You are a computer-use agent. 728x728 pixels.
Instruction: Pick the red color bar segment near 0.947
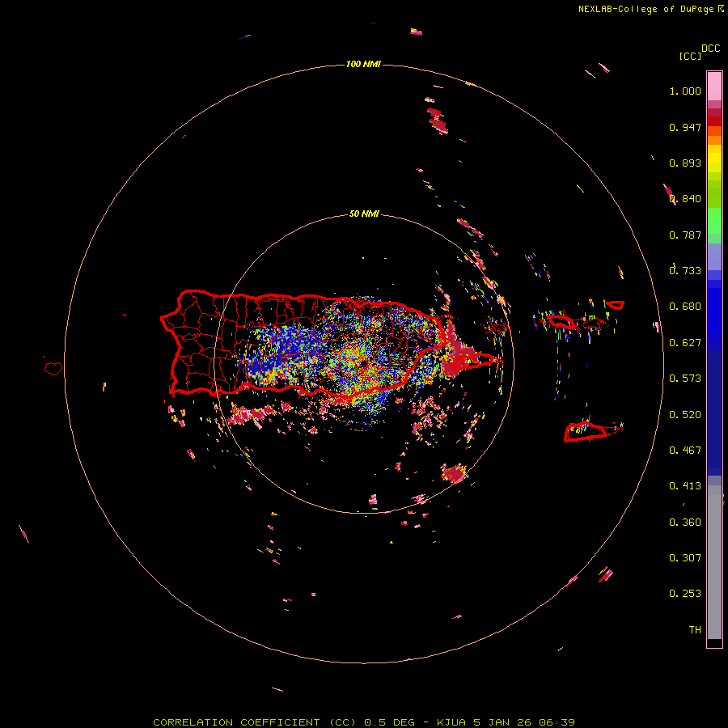point(714,121)
